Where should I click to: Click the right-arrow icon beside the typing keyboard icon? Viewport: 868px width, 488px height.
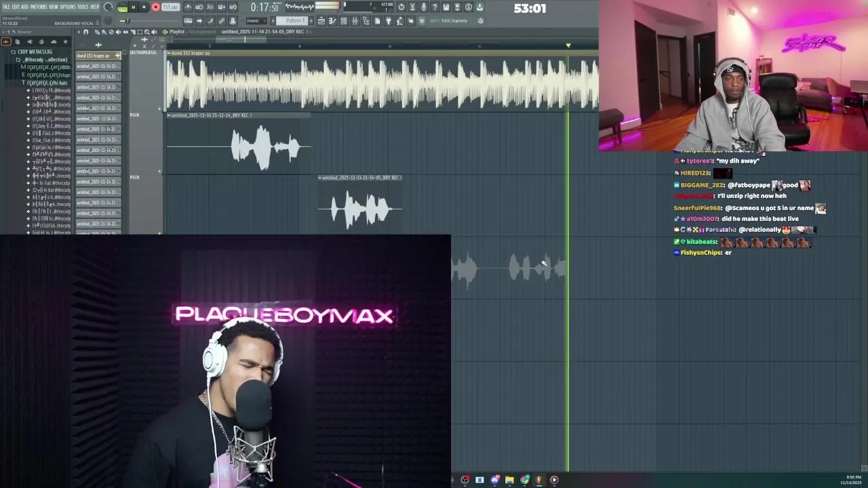tap(199, 21)
